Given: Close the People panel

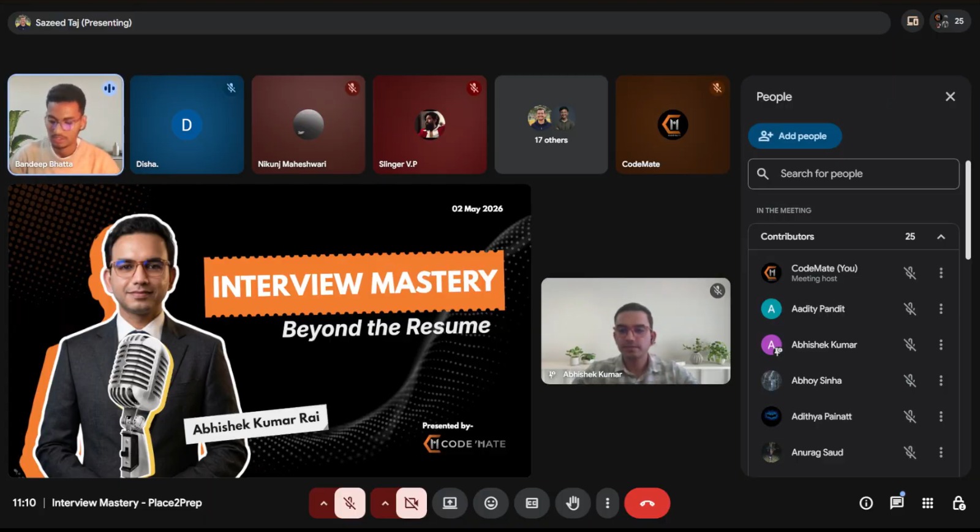Looking at the screenshot, I should pos(950,97).
